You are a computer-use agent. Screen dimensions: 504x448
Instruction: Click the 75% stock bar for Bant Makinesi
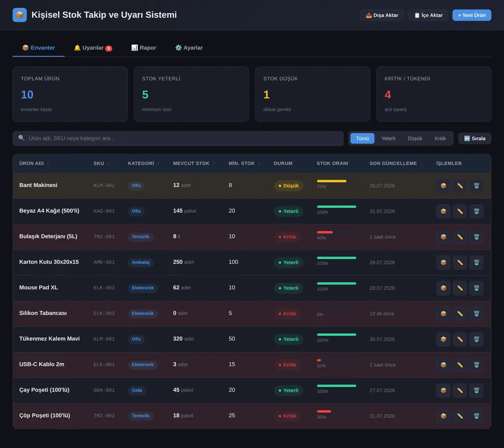coord(336,181)
